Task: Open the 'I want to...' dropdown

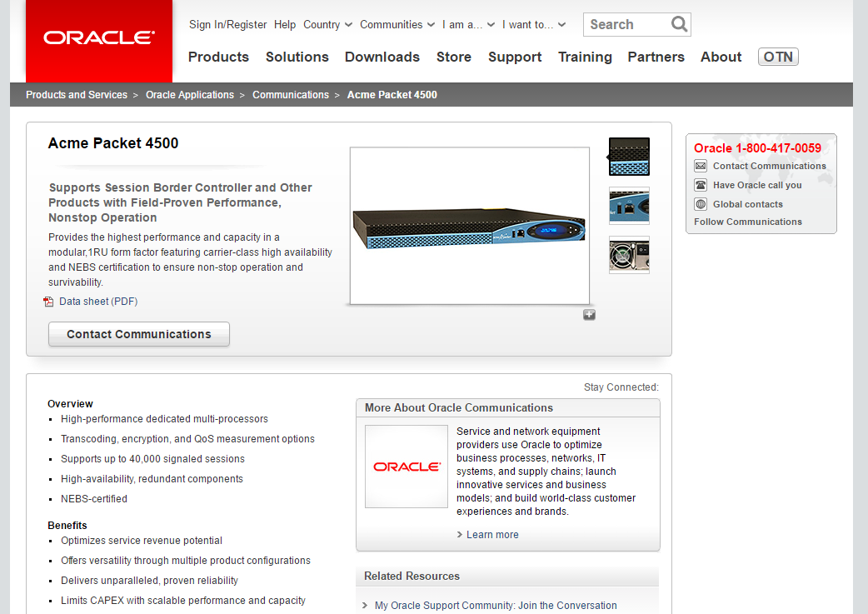Action: point(534,25)
